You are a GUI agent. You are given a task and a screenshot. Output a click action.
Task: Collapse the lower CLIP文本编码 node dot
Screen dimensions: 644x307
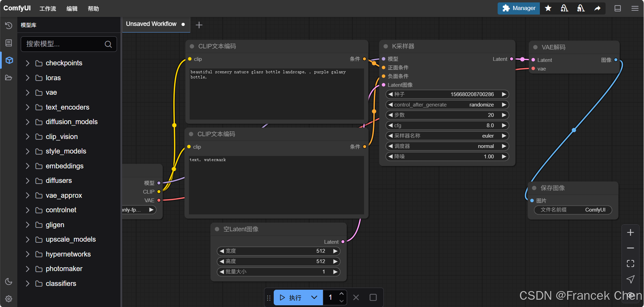tap(191, 134)
